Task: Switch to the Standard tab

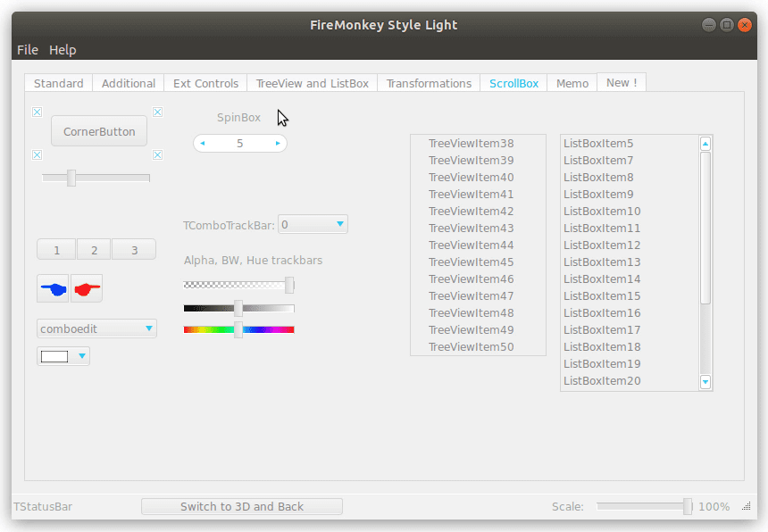Action: point(59,83)
